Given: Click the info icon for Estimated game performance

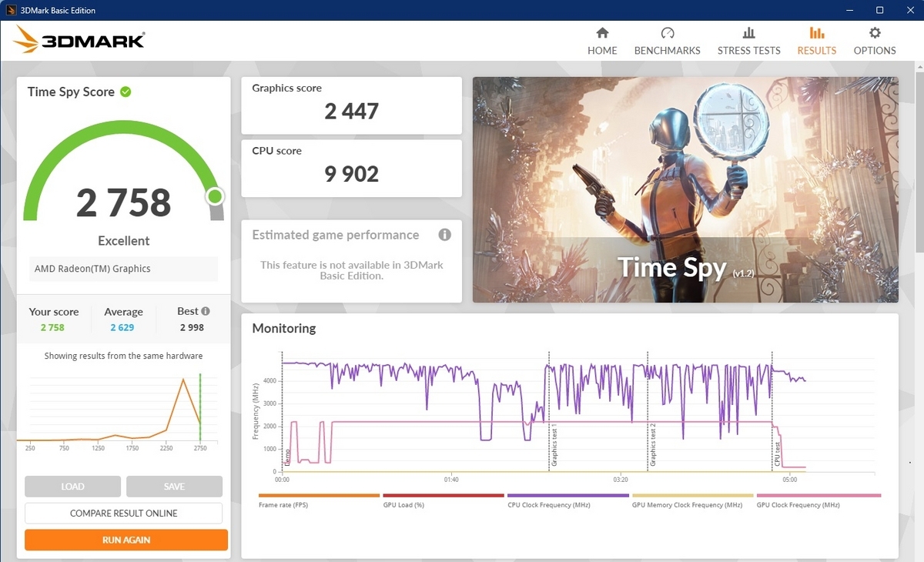Looking at the screenshot, I should tap(444, 235).
